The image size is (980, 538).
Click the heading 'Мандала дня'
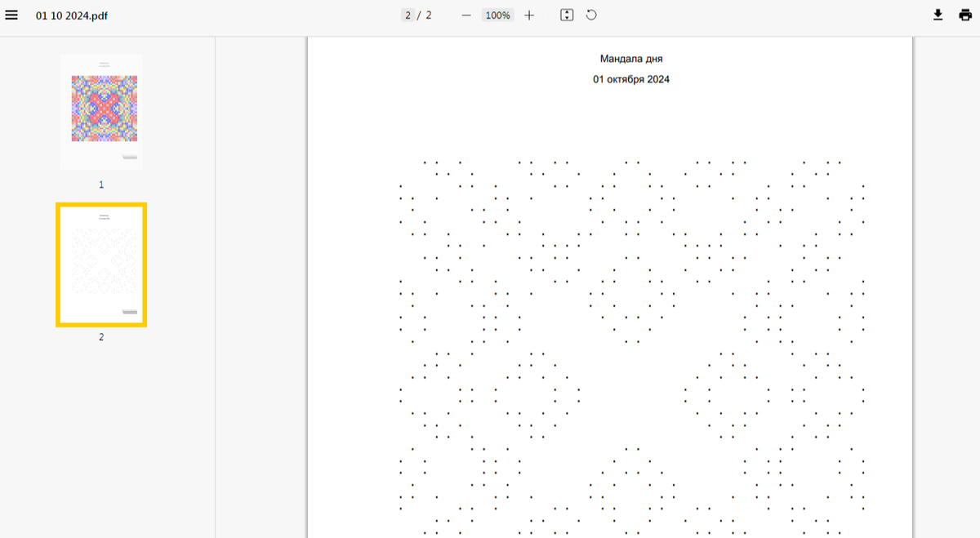pos(631,59)
